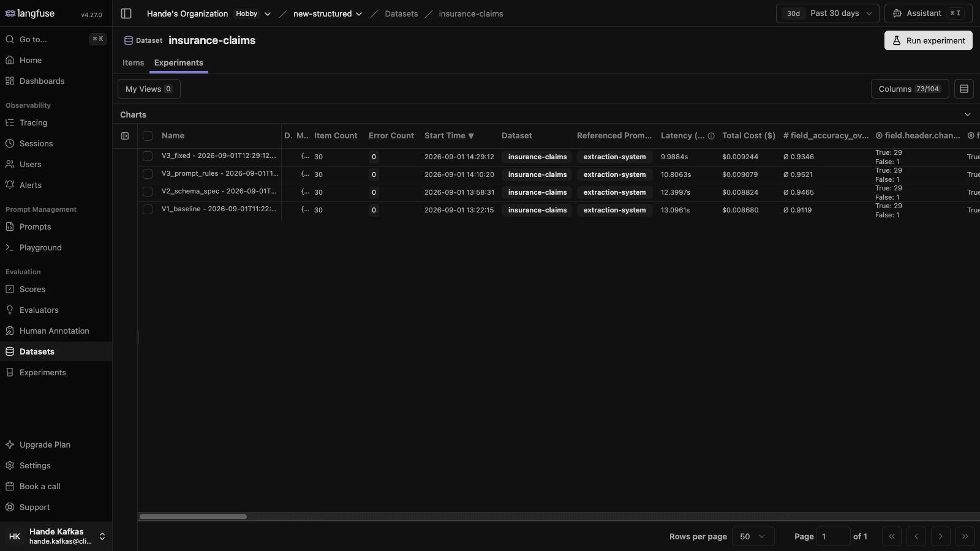
Task: Open the Hande Kafkas account menu
Action: click(x=56, y=536)
